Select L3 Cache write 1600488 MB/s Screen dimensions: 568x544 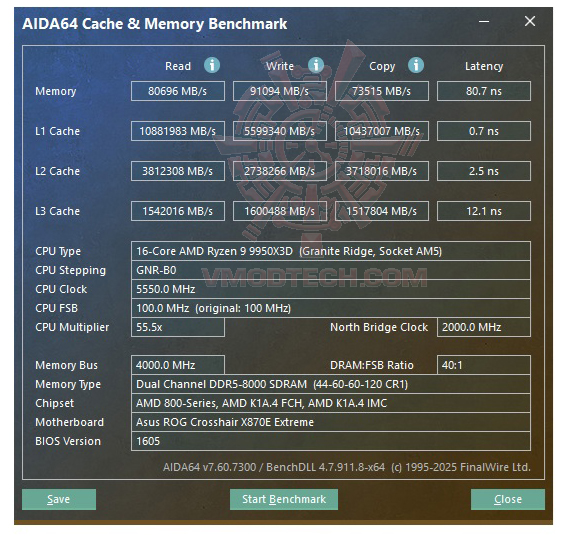[x=280, y=211]
